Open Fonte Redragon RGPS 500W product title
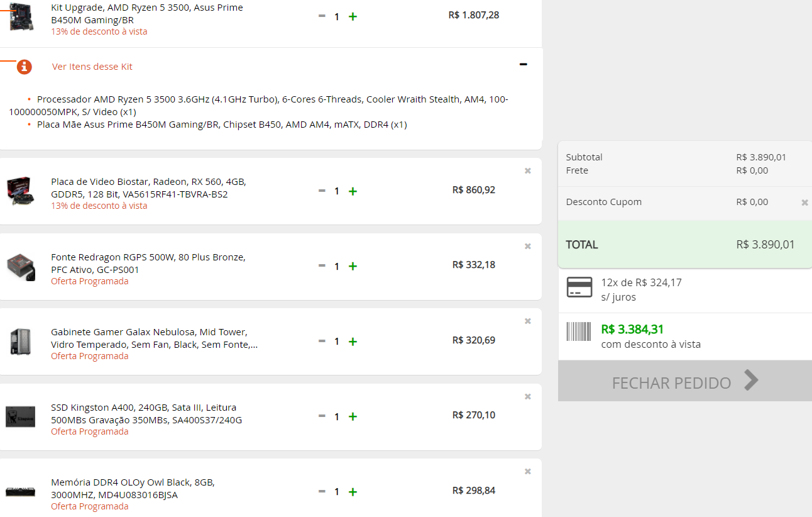Viewport: 812px width, 517px height. coord(148,264)
